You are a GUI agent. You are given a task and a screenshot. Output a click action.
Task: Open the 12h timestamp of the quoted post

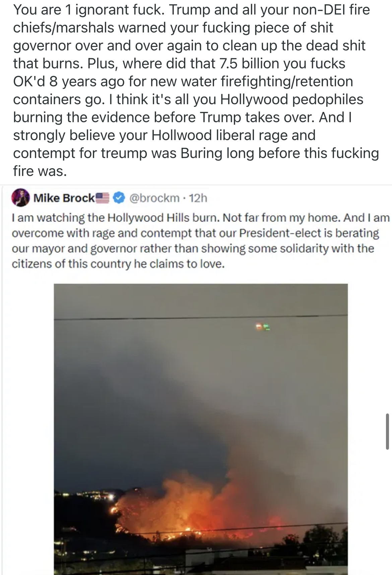(198, 198)
